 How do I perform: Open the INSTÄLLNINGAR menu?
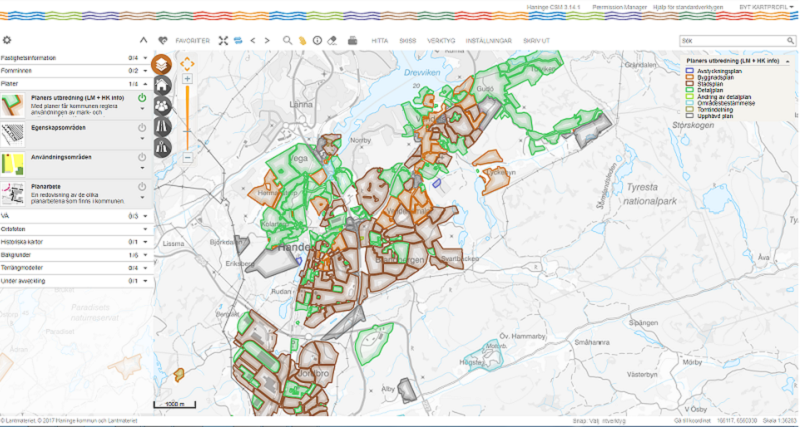point(489,40)
